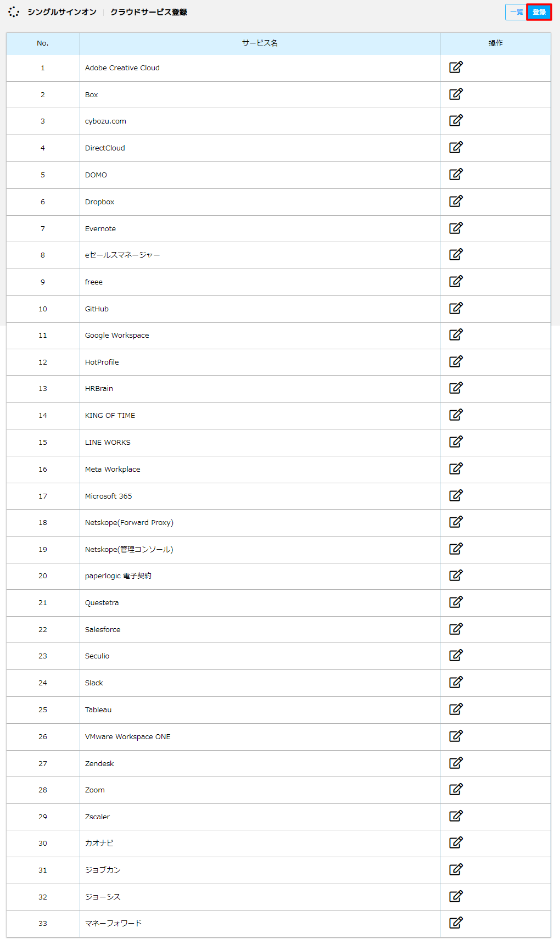
Task: Edit the KING OF TIME entry
Action: pos(456,415)
